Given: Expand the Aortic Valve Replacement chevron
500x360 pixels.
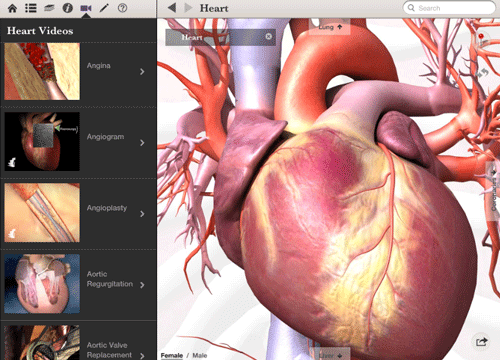Looking at the screenshot, I should pyautogui.click(x=142, y=356).
